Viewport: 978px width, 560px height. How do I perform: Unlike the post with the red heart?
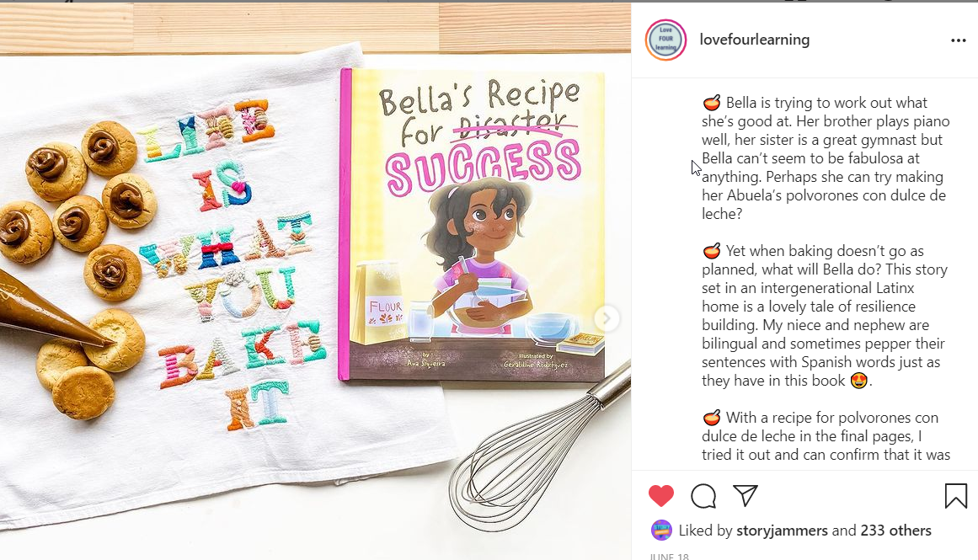(x=661, y=496)
